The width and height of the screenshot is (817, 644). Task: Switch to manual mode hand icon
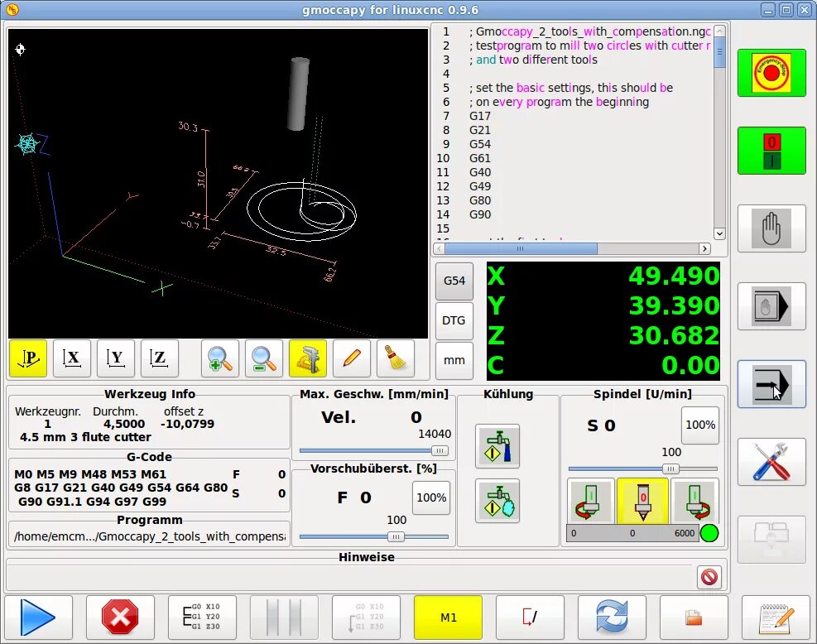771,228
